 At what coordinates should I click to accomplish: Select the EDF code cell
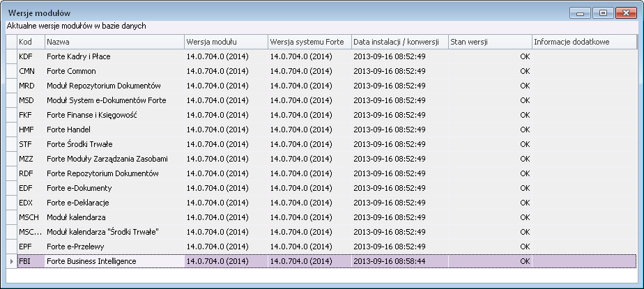point(31,188)
